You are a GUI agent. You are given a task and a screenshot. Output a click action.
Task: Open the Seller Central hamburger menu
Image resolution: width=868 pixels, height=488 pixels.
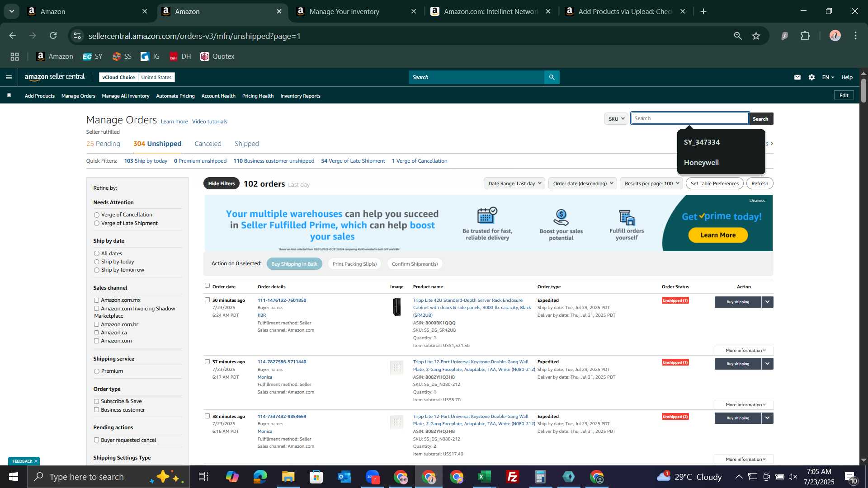pos(9,77)
